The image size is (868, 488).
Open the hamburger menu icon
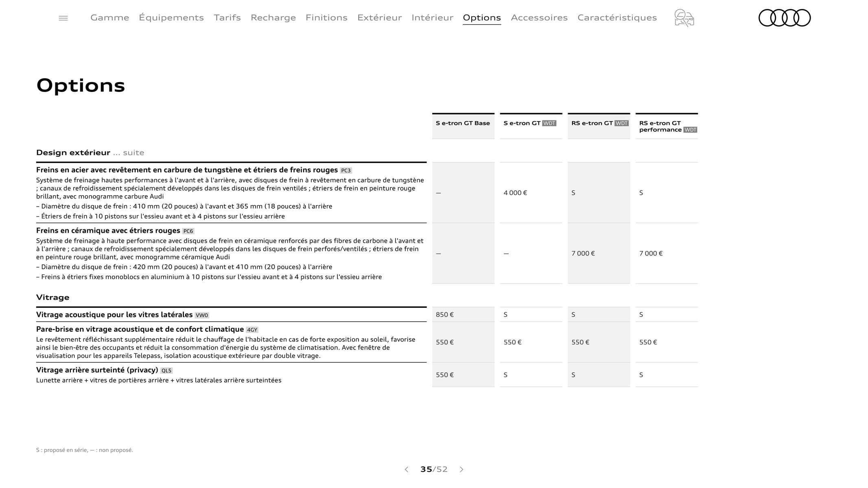(63, 18)
